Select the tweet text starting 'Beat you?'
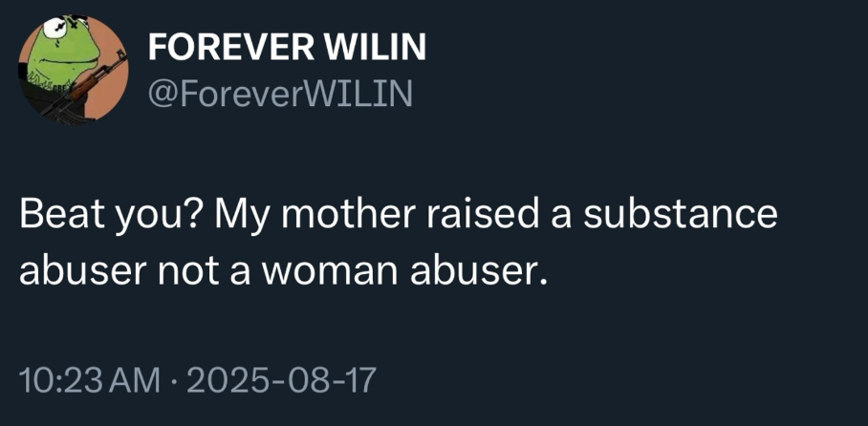 point(398,244)
